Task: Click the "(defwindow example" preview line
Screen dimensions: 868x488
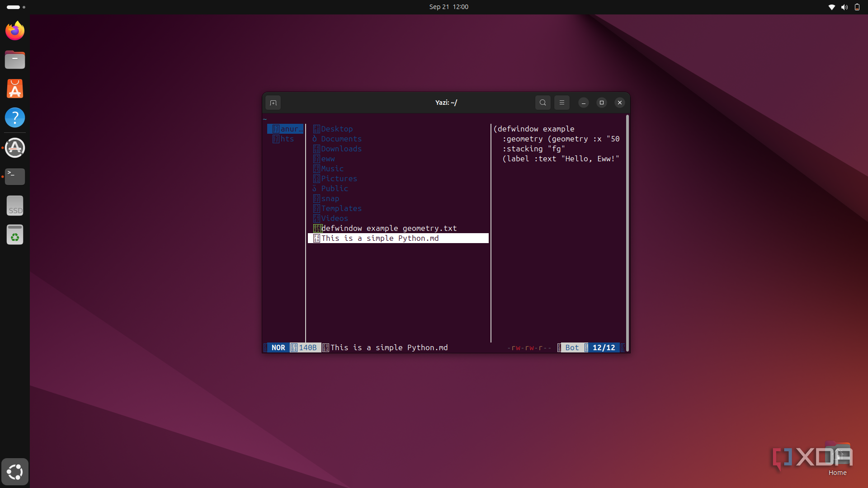Action: pos(534,129)
